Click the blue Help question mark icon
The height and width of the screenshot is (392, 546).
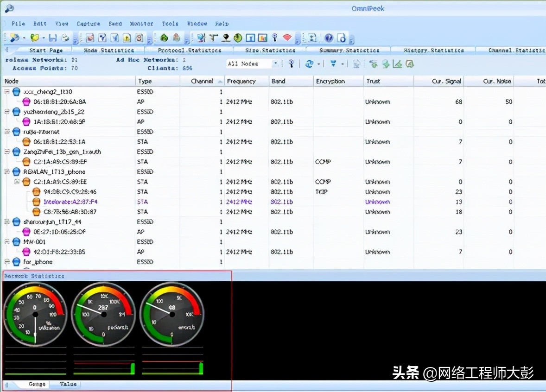(329, 38)
